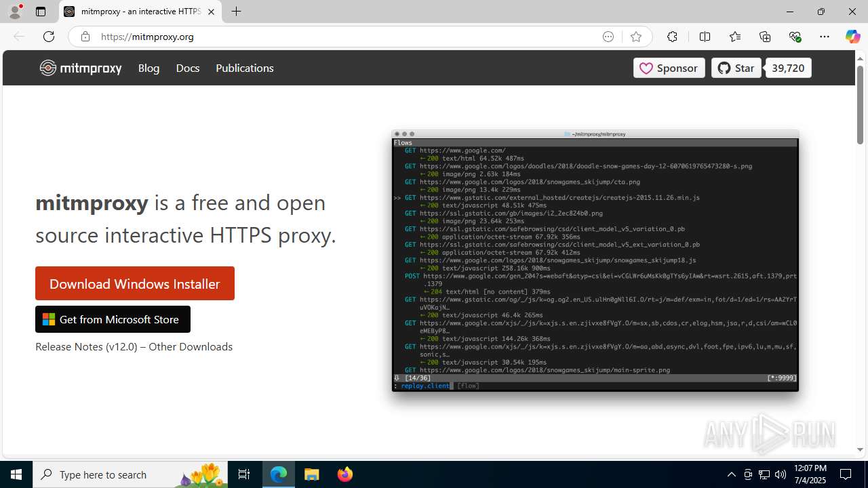View site information padlock icon
The image size is (868, 488).
85,37
